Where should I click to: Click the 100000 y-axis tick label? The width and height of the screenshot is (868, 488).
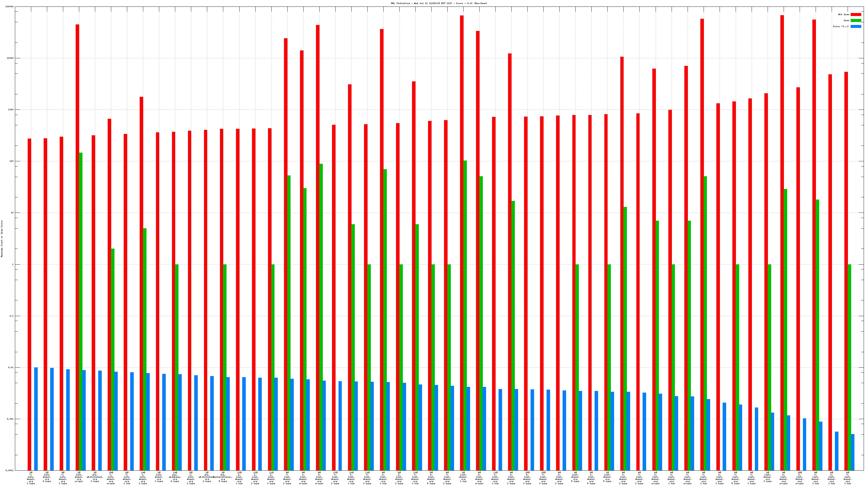[x=10, y=7]
